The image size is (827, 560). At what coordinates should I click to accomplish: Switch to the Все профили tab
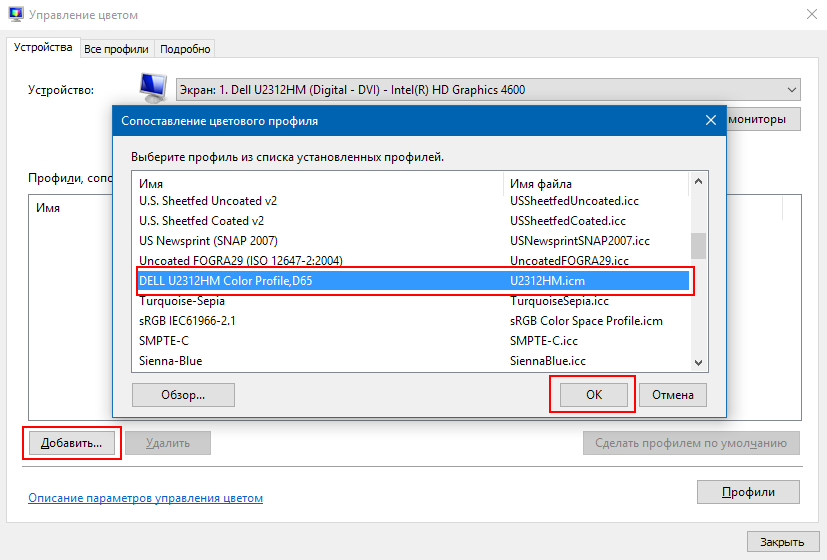click(116, 49)
